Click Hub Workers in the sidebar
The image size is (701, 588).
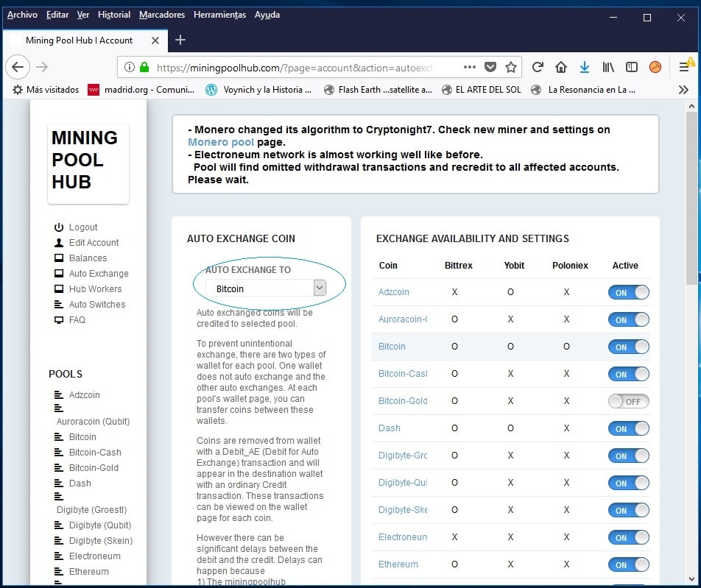(95, 288)
